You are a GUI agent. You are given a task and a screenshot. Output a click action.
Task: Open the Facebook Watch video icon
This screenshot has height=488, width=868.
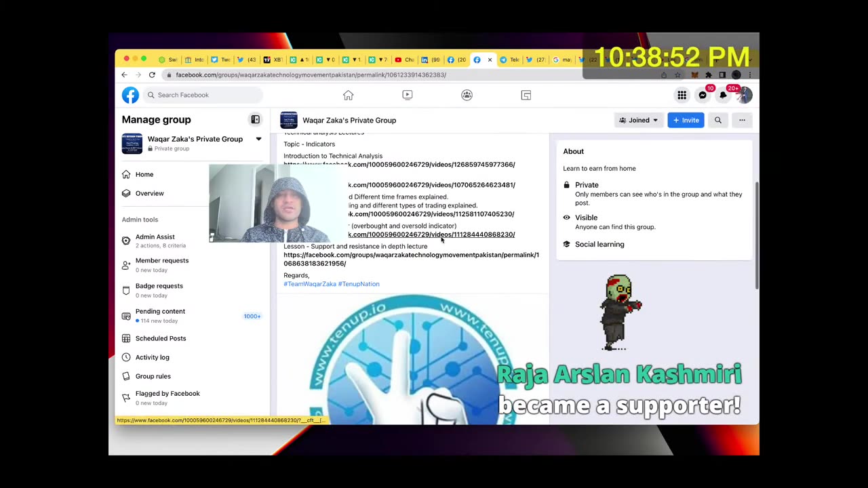point(407,95)
